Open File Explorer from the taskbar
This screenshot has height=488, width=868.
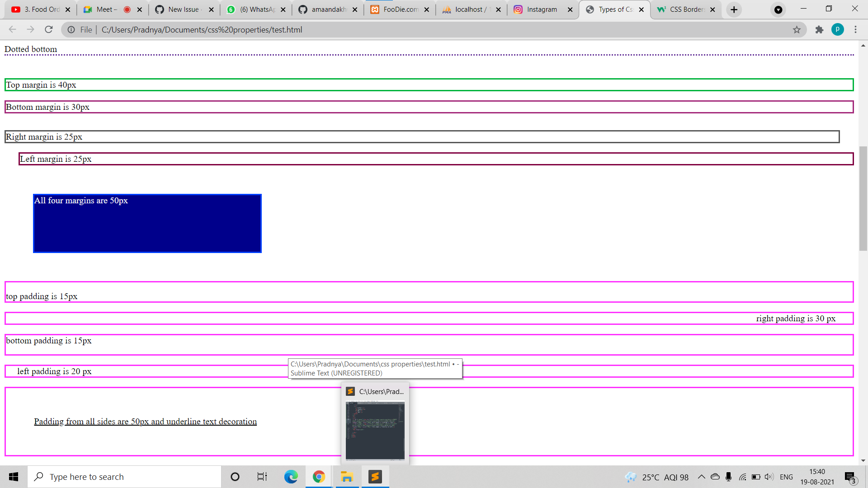pos(347,477)
